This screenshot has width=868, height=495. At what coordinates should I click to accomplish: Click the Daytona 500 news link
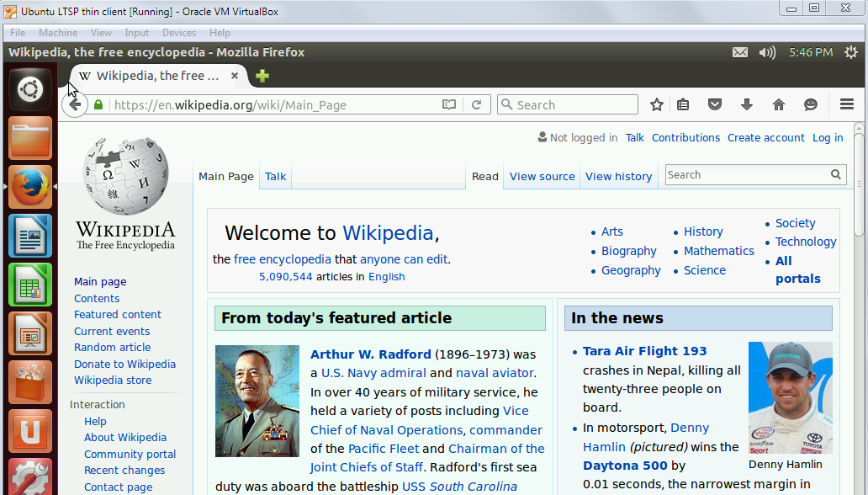pos(625,466)
